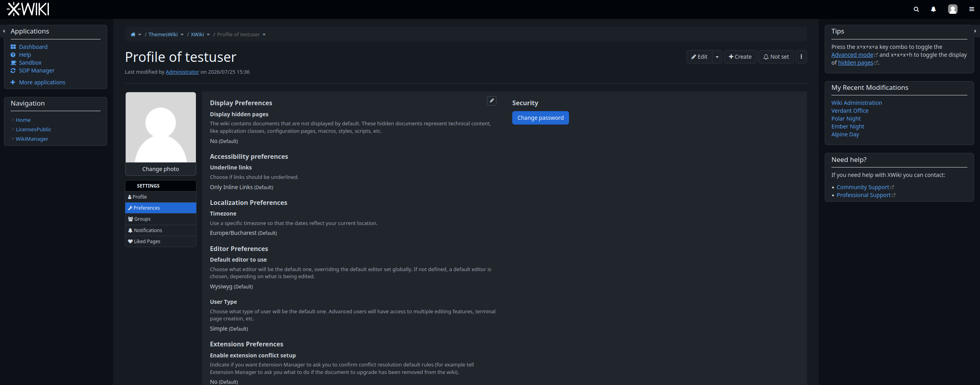Viewport: 980px width, 385px height.
Task: Click the Europe/Bucharest timezone value
Action: click(x=233, y=233)
